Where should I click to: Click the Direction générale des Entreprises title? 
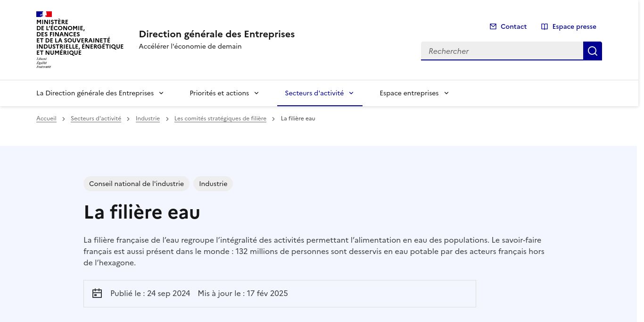pyautogui.click(x=216, y=34)
